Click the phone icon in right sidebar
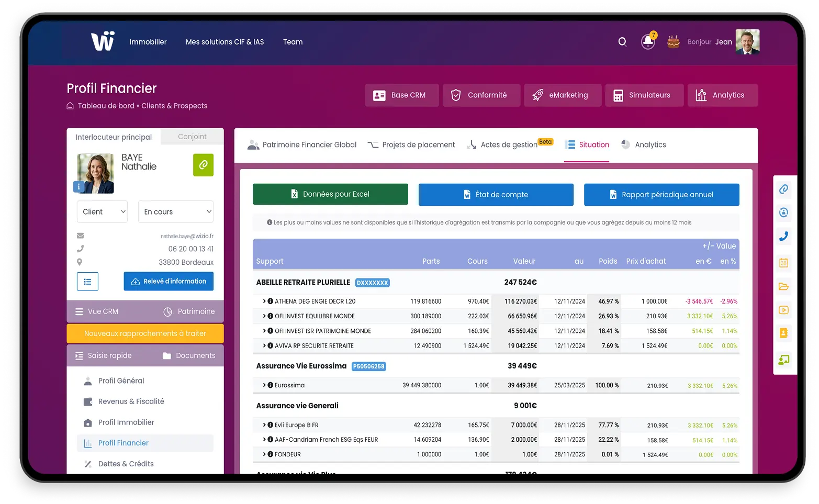 tap(783, 237)
